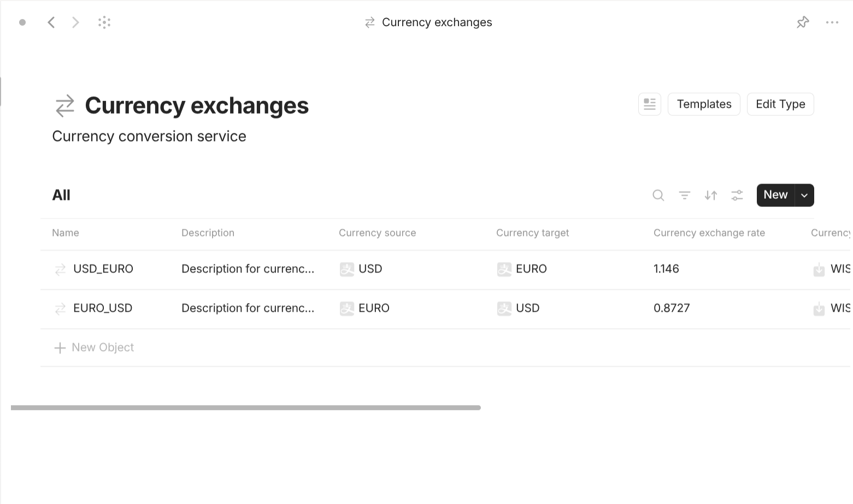Navigate back using the left arrow
853x504 pixels.
point(51,22)
